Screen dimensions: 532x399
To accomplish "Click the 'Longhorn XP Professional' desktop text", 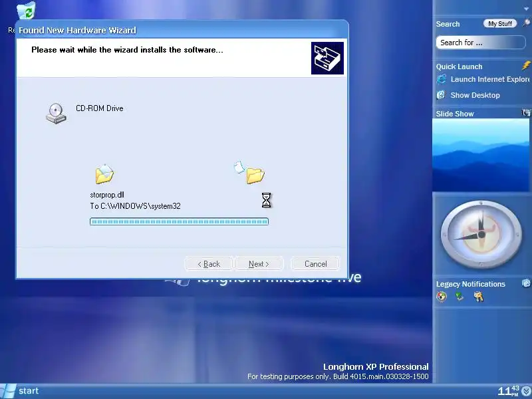I will 376,367.
